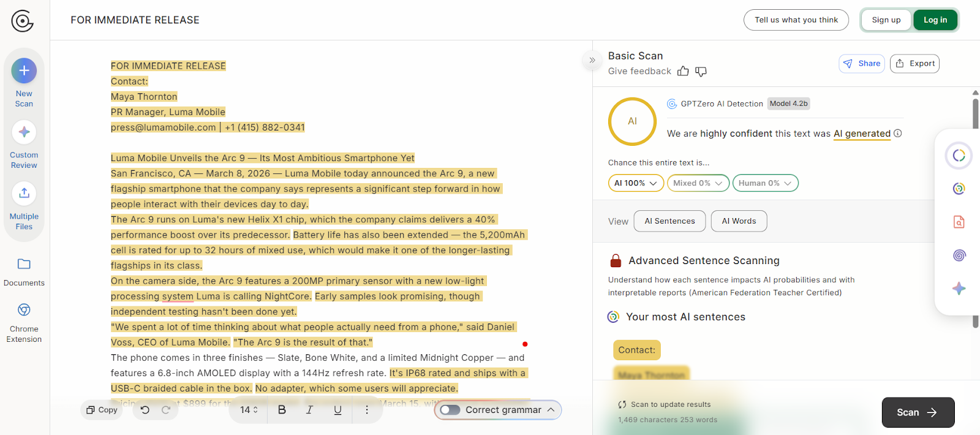Click the red dot marker beside the document
Screen dimensions: 980x435
[525, 344]
